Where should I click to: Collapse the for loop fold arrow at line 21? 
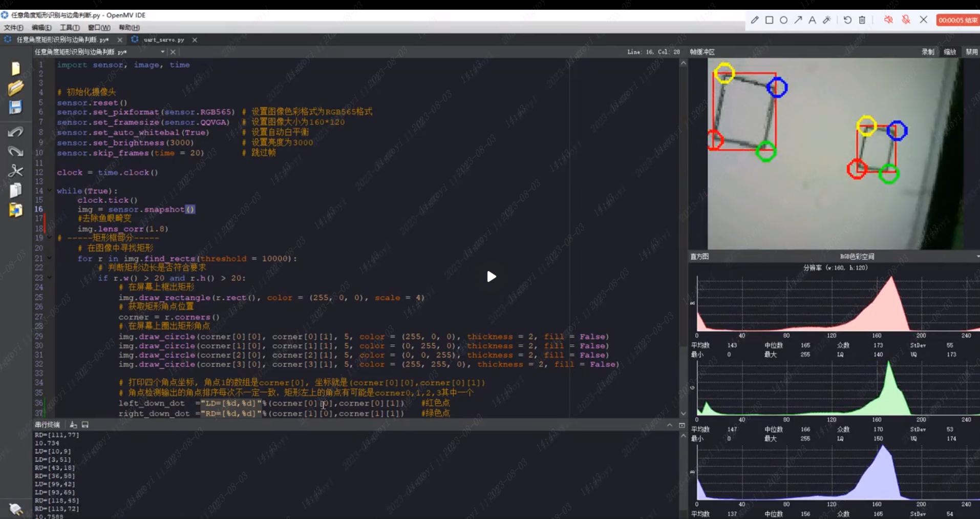point(50,258)
